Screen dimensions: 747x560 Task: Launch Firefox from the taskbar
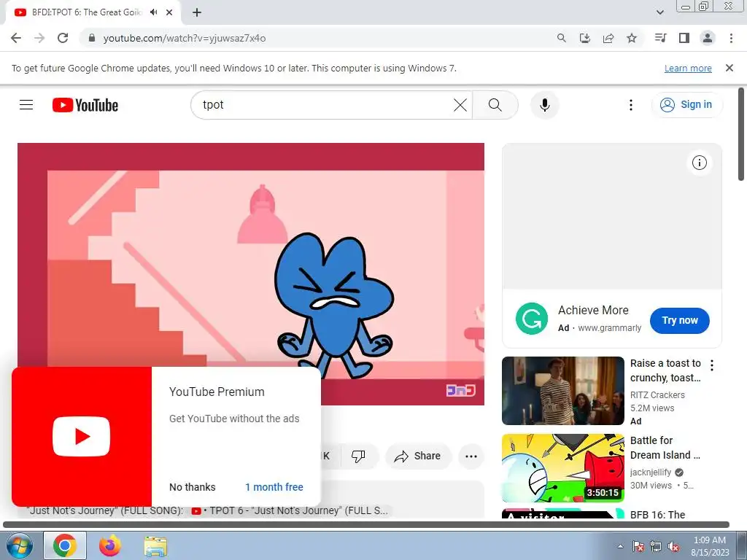pos(110,545)
